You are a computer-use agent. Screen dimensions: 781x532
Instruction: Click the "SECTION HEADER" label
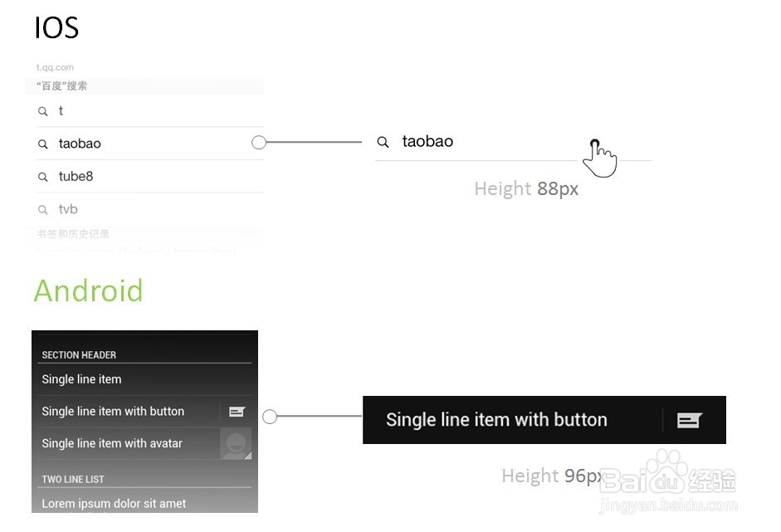pos(79,354)
